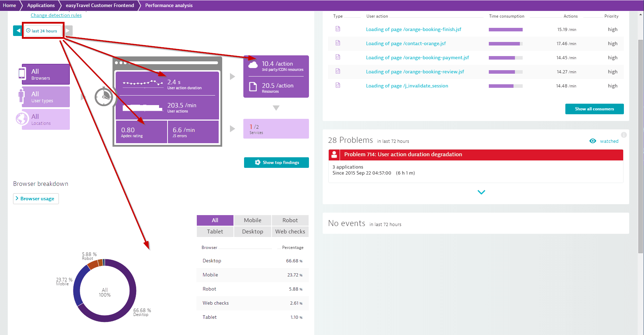Viewport: 644px width, 335px height.
Task: Click time consumption bar for j_invalidate_session
Action: (506, 86)
